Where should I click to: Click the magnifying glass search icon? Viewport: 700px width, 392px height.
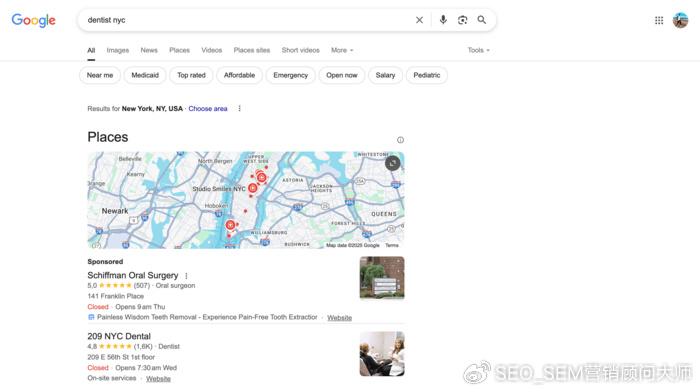tap(482, 20)
